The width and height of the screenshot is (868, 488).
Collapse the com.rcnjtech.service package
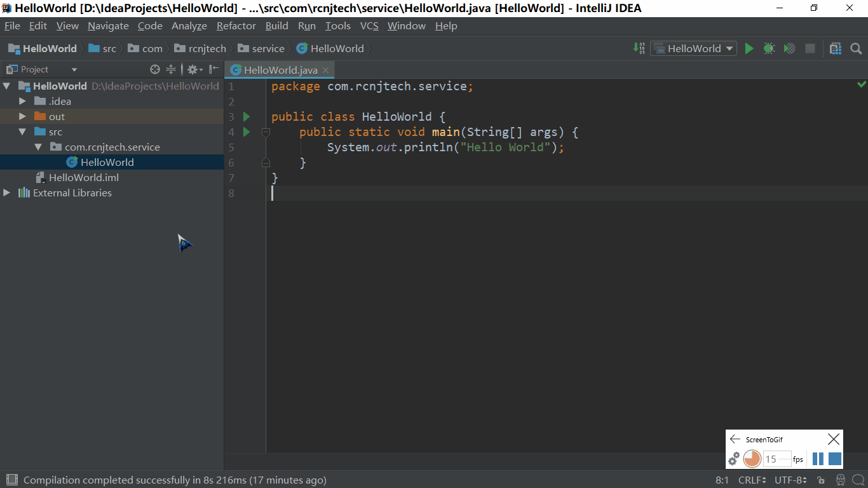pos(37,147)
